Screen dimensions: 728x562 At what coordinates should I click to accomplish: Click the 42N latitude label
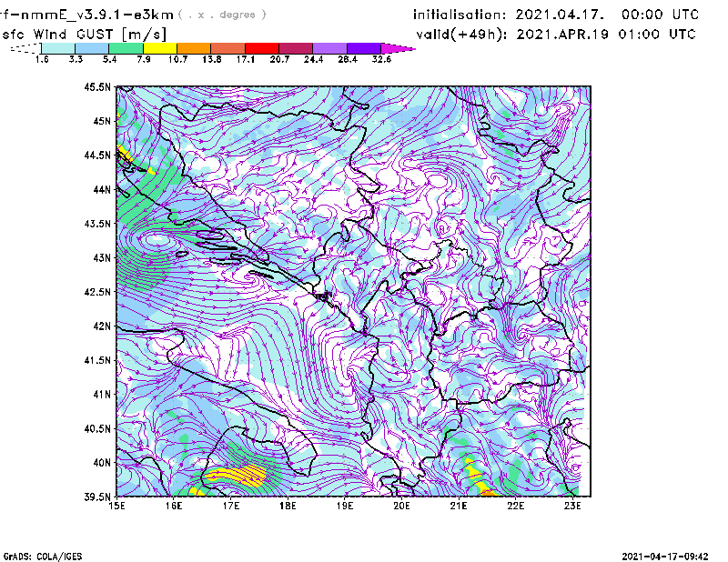click(102, 326)
